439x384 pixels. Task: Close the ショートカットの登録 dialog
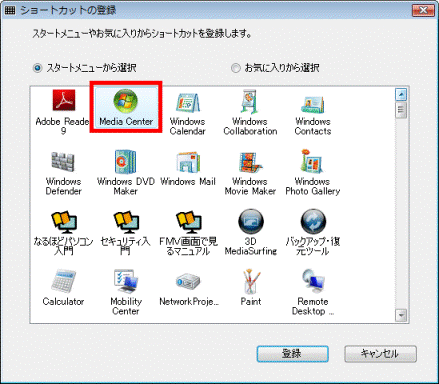[423, 10]
